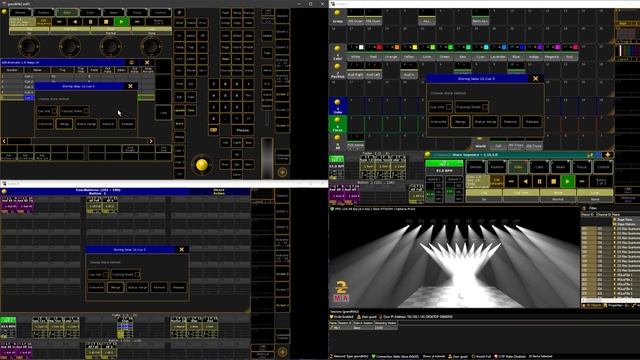640x360 pixels.
Task: Click the Position pool yellow ball icon
Action: click(x=337, y=66)
